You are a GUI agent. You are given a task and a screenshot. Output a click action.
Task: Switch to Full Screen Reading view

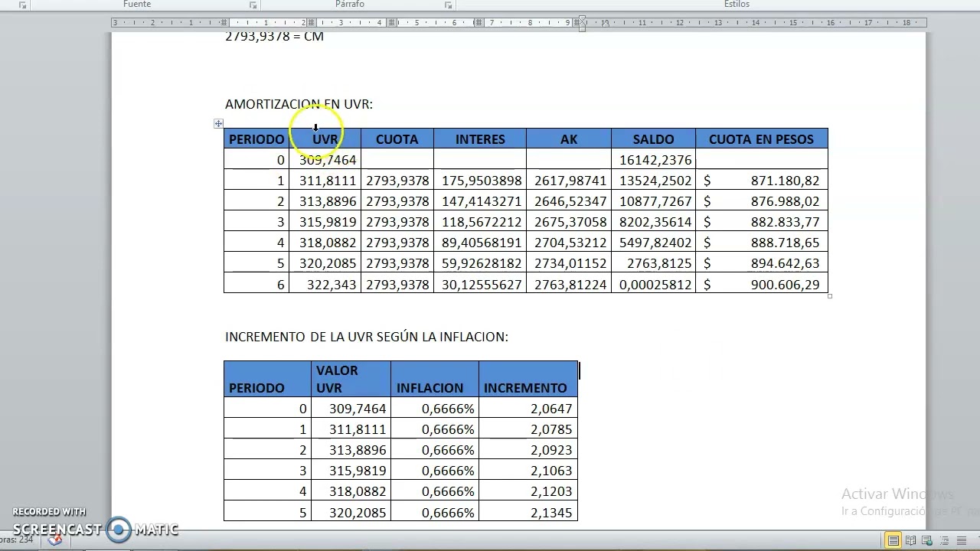point(912,541)
